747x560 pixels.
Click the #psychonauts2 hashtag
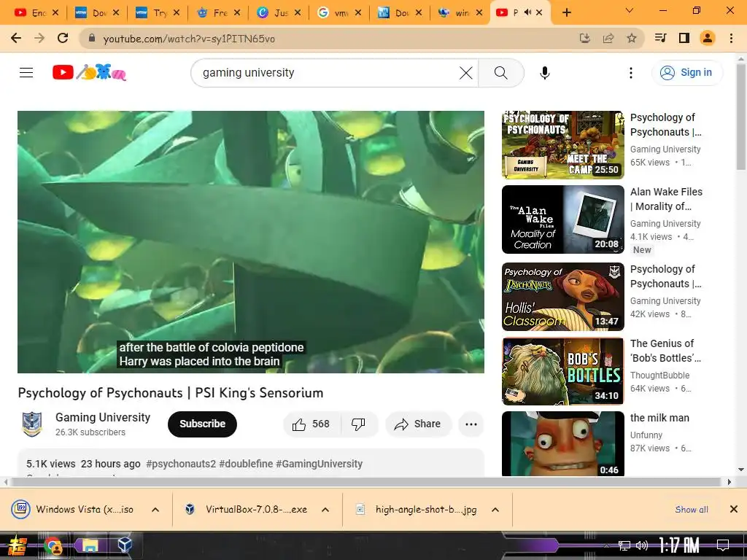(x=181, y=464)
